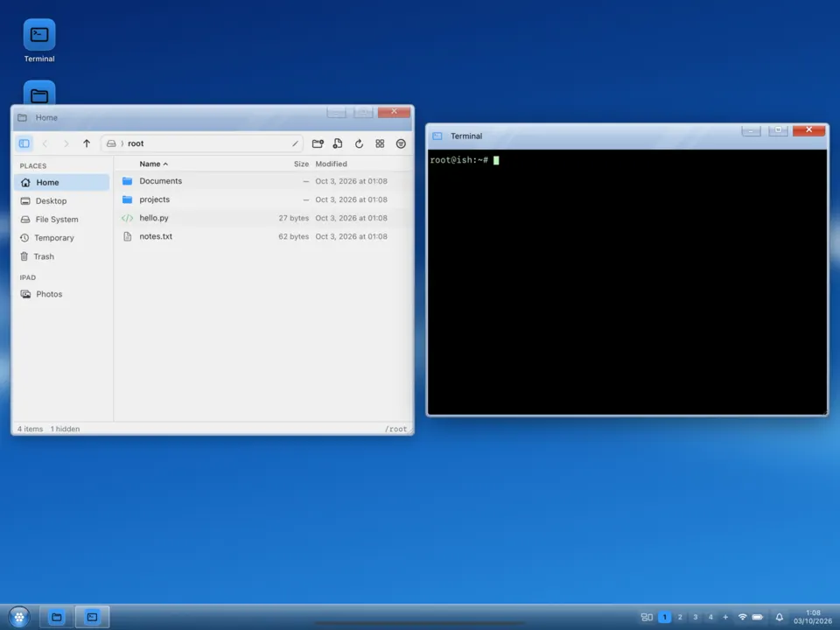Image resolution: width=840 pixels, height=630 pixels.
Task: Click the '4 items' status text
Action: 30,429
